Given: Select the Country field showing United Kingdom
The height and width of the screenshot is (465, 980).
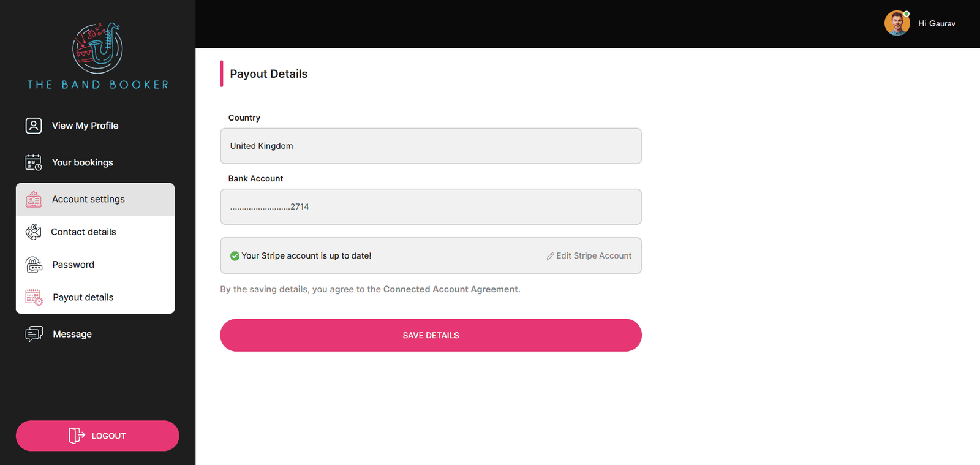Looking at the screenshot, I should click(431, 146).
